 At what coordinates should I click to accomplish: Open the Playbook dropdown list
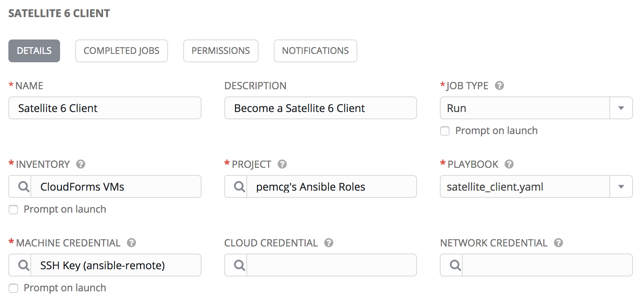pos(621,187)
